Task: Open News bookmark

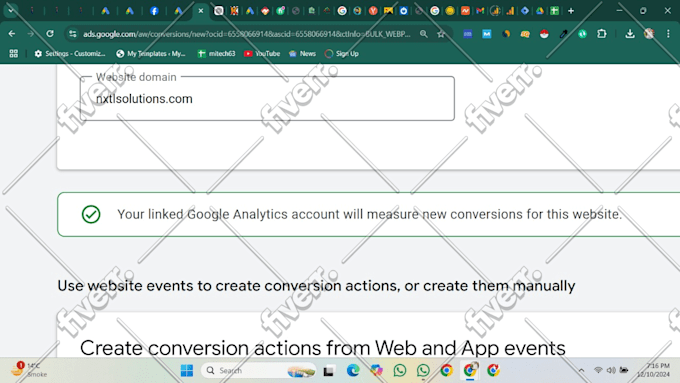Action: pos(302,53)
